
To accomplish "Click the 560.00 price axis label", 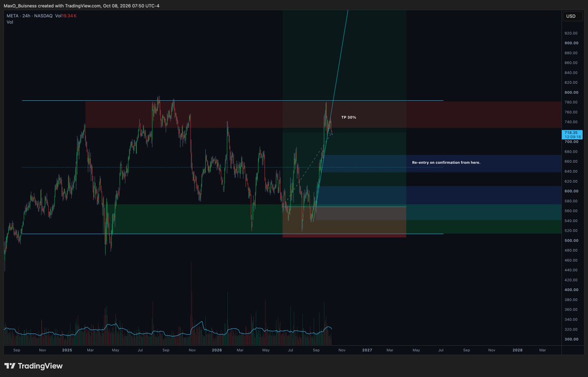I will [x=571, y=211].
